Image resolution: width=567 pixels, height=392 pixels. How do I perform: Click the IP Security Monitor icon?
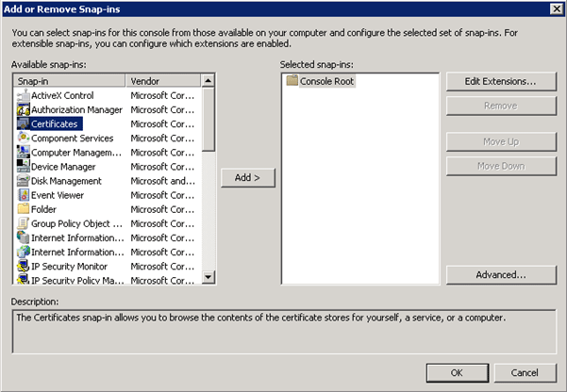tap(24, 267)
